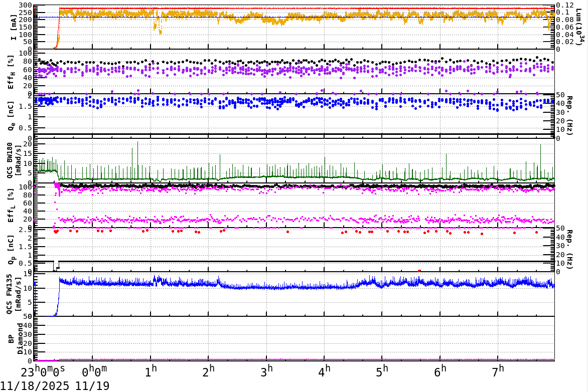Click the blue rising edge in QCS FW135 plot
Screen dimensions: 588x392
(58, 297)
